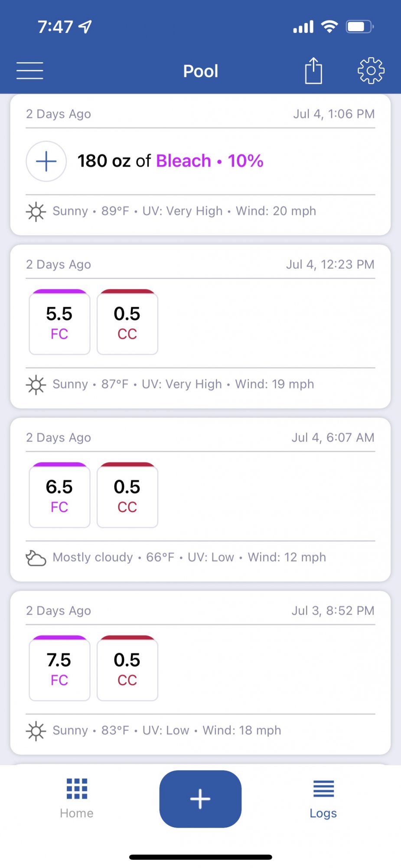Select the 6.5 FC reading tile
The image size is (401, 868).
pyautogui.click(x=59, y=495)
